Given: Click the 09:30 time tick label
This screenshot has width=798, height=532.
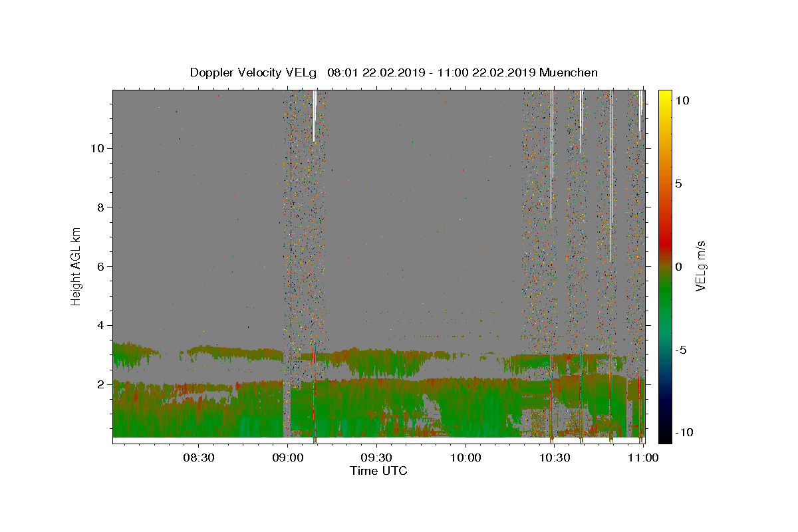Looking at the screenshot, I should point(377,458).
